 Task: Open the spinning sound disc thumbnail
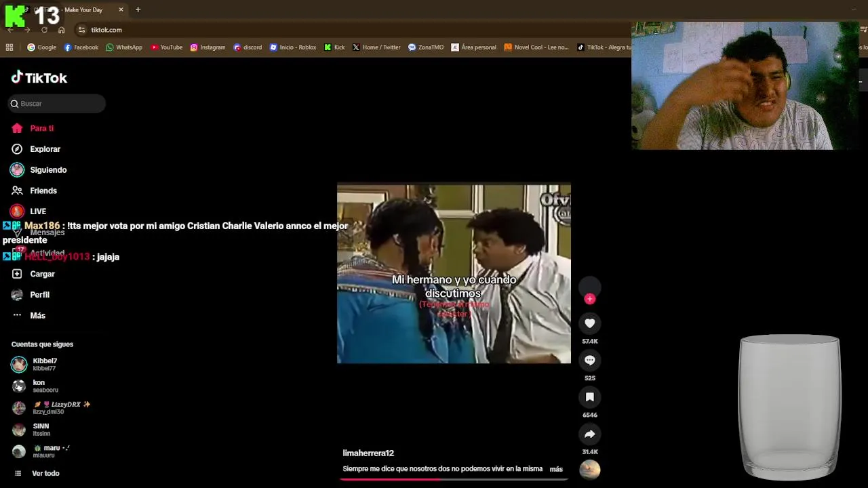[x=590, y=469]
